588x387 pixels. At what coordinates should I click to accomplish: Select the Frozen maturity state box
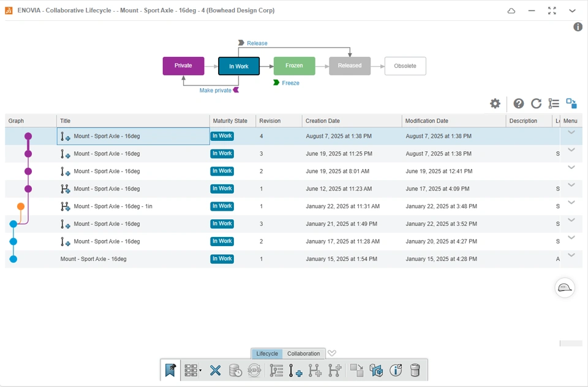tap(295, 66)
